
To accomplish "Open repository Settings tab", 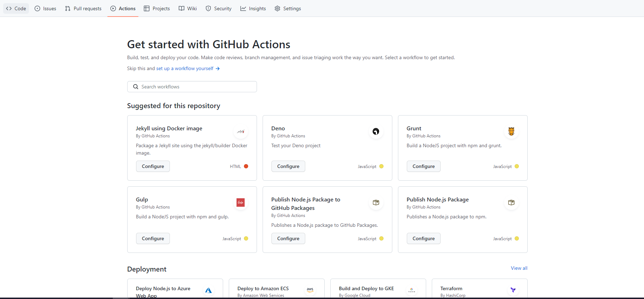I will point(288,8).
